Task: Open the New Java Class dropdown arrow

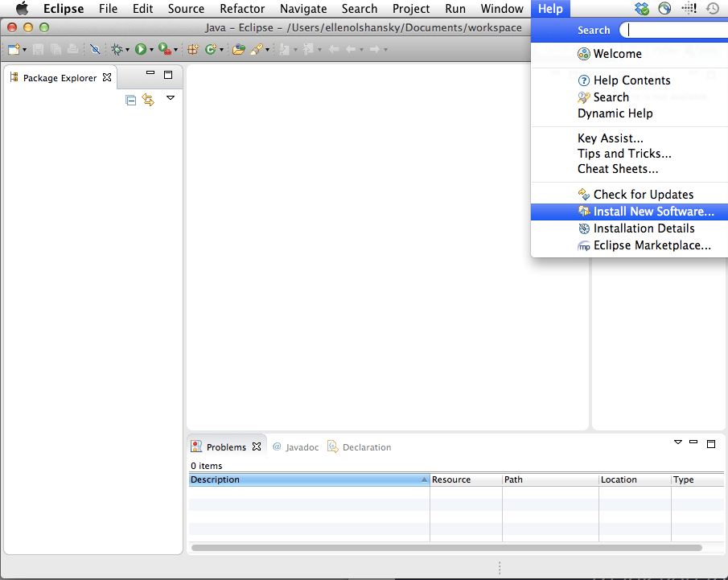Action: [221, 50]
